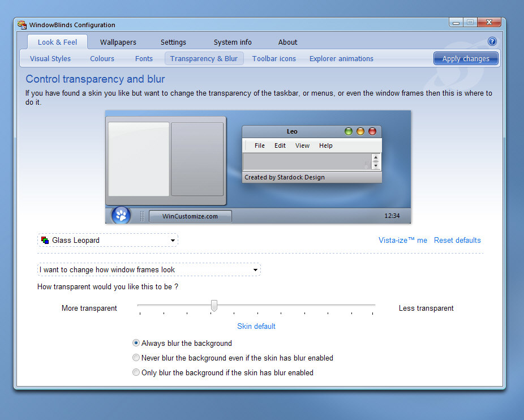The image size is (524, 420).
Task: Minimize the WindowBlinds Configuration window
Action: click(456, 23)
